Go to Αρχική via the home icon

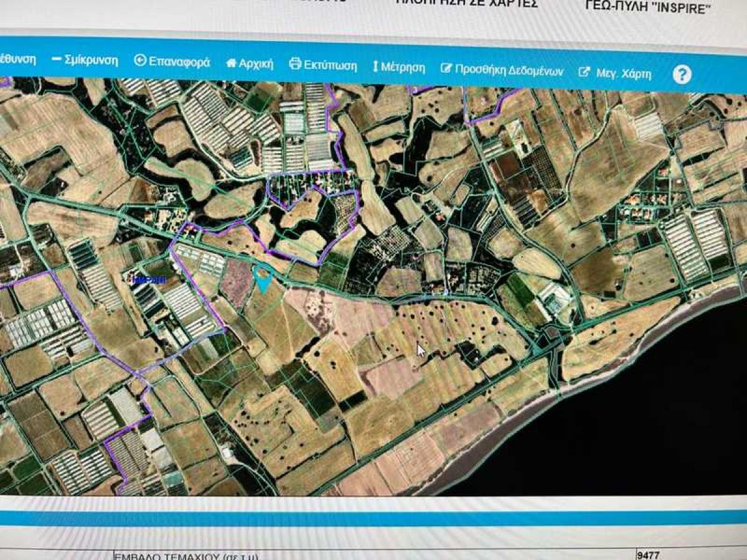coord(231,63)
